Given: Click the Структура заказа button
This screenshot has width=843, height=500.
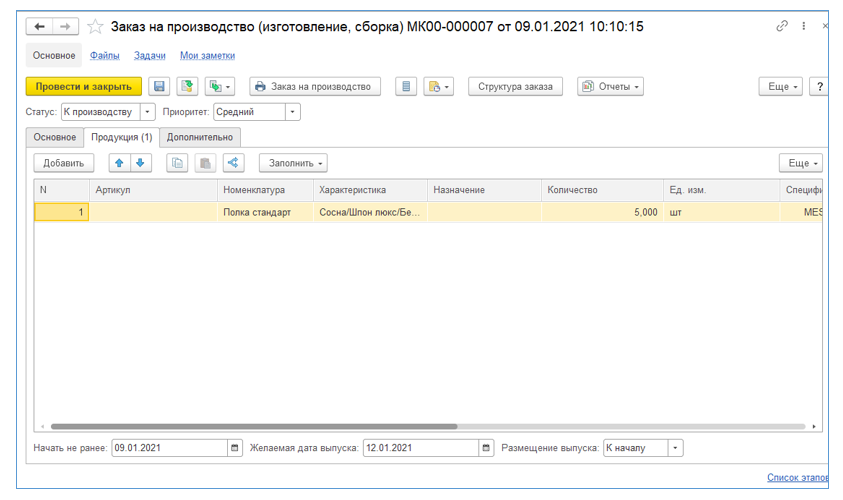Looking at the screenshot, I should [x=515, y=87].
